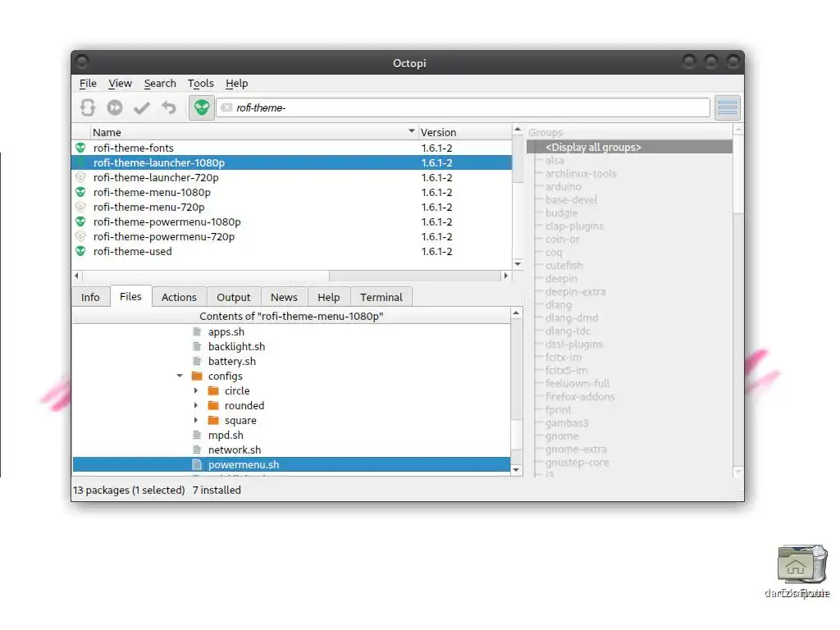The height and width of the screenshot is (630, 840).
Task: Switch to the Info tab
Action: (x=90, y=297)
